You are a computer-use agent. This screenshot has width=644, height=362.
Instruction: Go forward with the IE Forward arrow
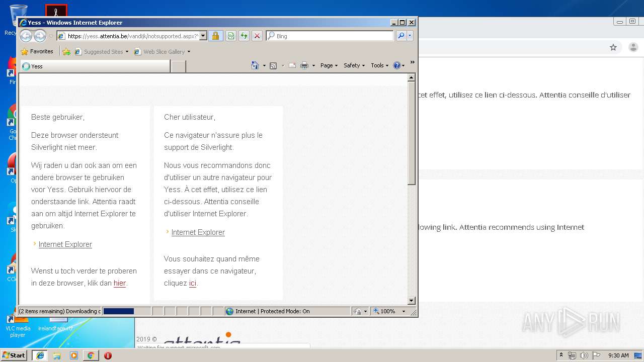[x=40, y=36]
